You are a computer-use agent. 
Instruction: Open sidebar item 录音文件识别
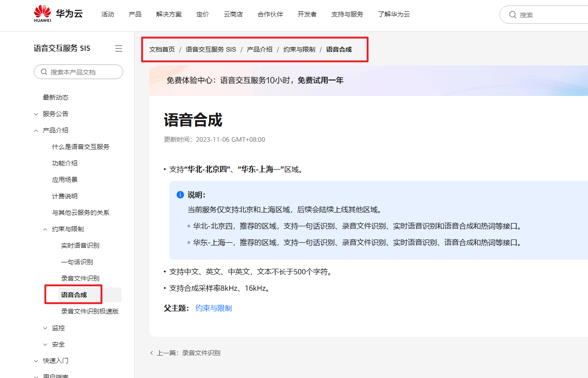pos(80,278)
